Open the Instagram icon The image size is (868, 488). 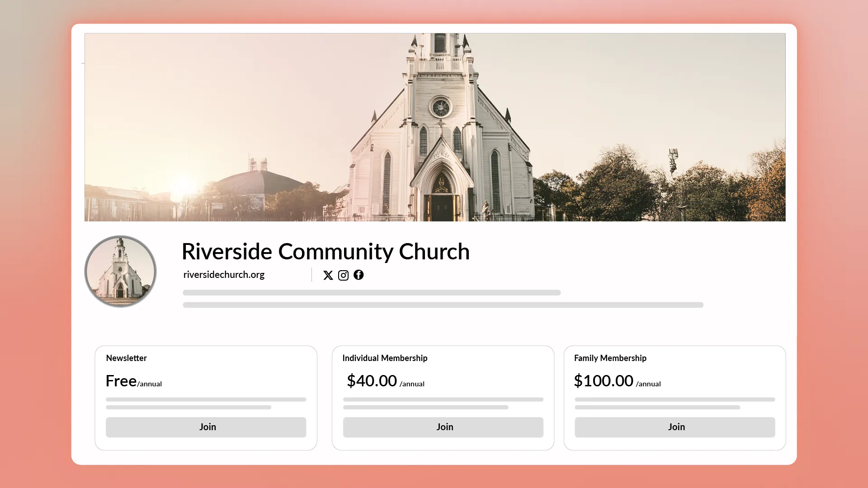[343, 275]
